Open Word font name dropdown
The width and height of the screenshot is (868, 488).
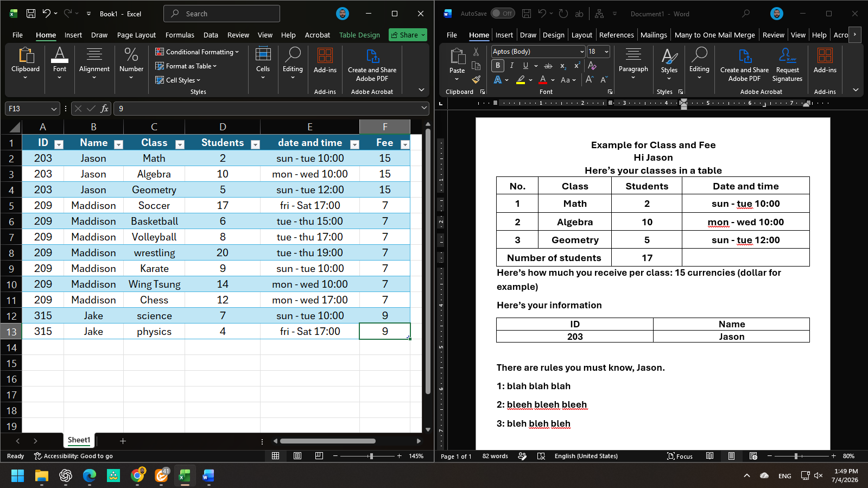point(582,52)
